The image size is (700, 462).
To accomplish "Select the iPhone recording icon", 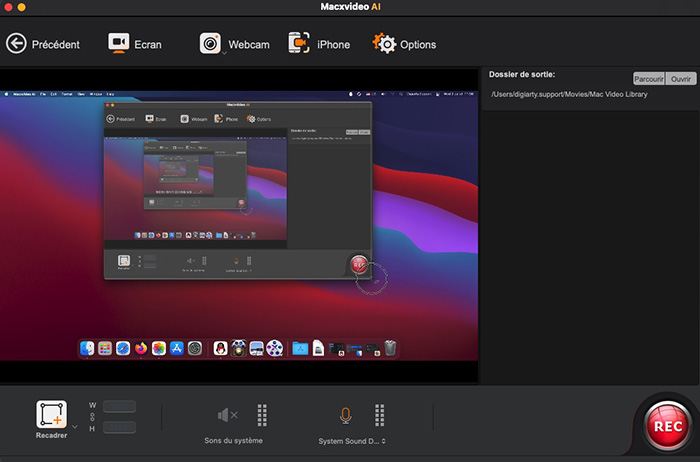I will (x=299, y=43).
